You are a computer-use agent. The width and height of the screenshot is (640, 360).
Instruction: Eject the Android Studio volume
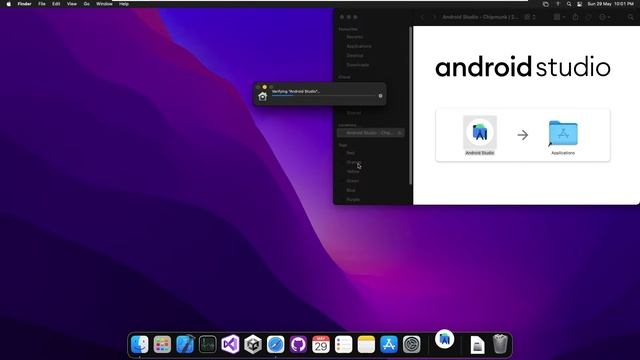pyautogui.click(x=400, y=133)
